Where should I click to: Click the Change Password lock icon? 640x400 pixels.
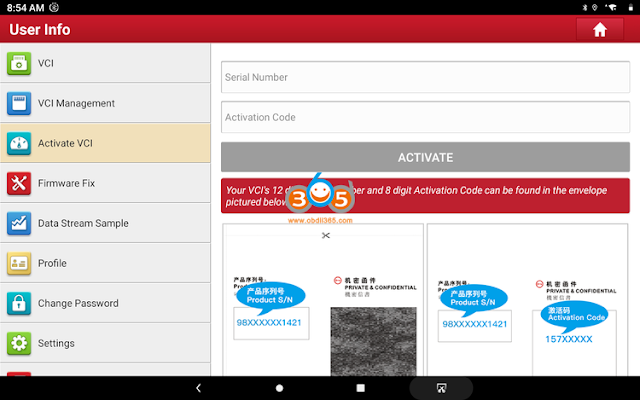tap(19, 303)
